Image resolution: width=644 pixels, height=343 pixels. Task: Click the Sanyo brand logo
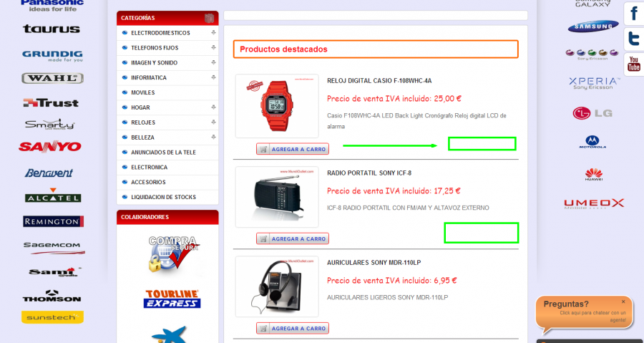49,147
